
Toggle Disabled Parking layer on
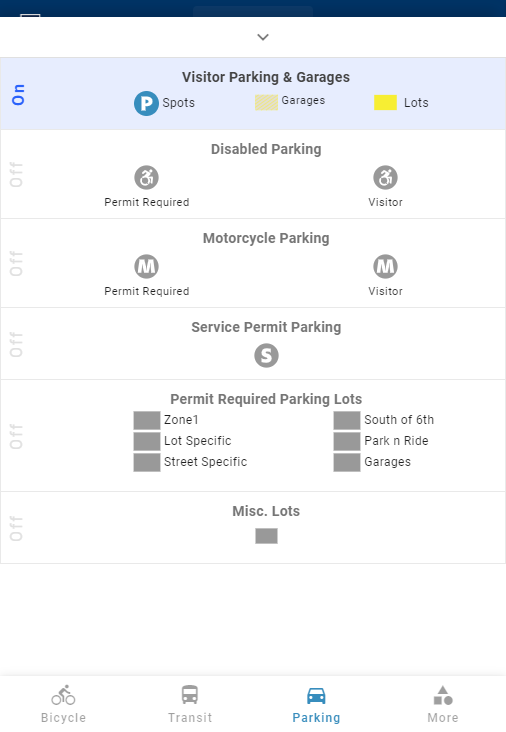point(16,175)
